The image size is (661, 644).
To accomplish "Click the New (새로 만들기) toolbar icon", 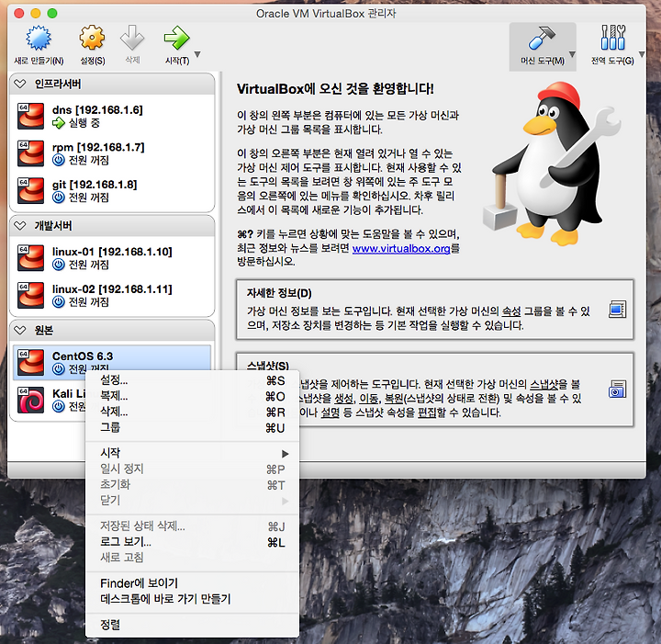I will click(x=39, y=39).
